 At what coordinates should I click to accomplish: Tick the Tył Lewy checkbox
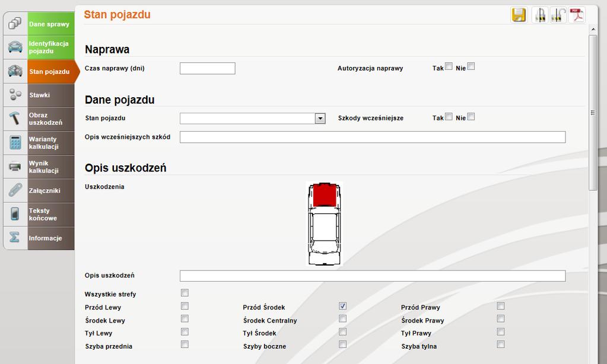pyautogui.click(x=185, y=332)
